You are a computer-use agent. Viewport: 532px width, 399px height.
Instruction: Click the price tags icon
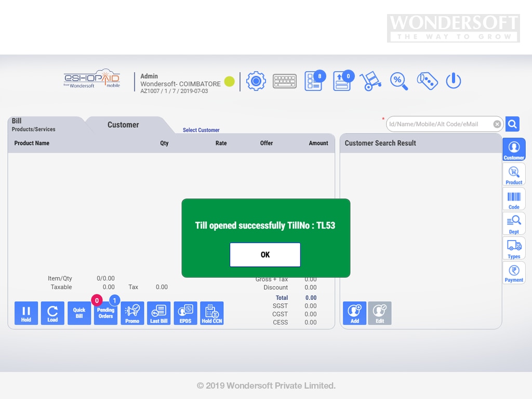(427, 81)
